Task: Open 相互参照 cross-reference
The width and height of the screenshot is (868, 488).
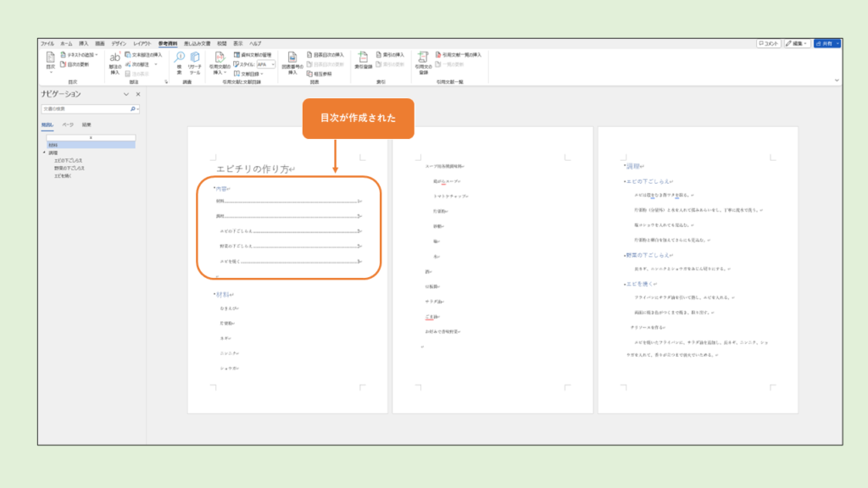Action: pos(320,74)
